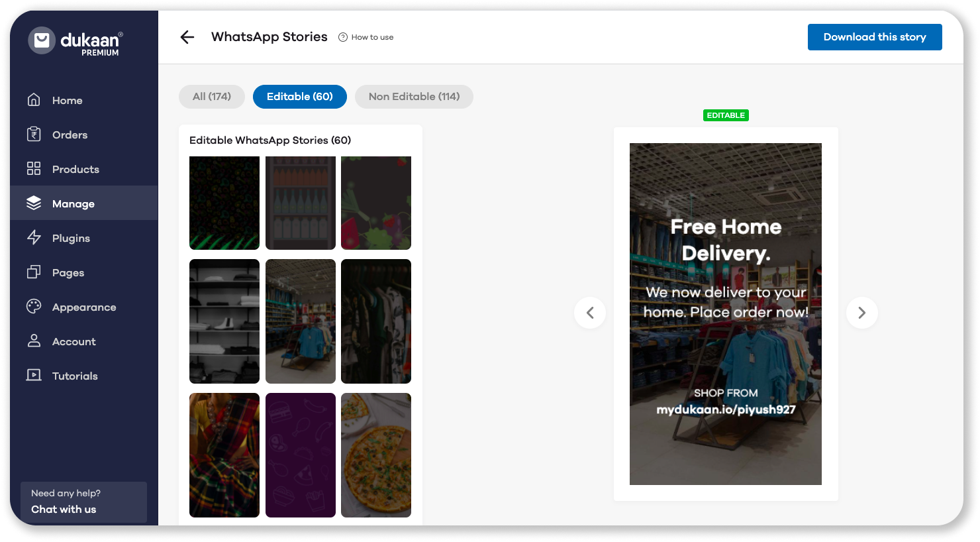Go back using the left arrow
Image resolution: width=980 pixels, height=542 pixels.
tap(187, 37)
